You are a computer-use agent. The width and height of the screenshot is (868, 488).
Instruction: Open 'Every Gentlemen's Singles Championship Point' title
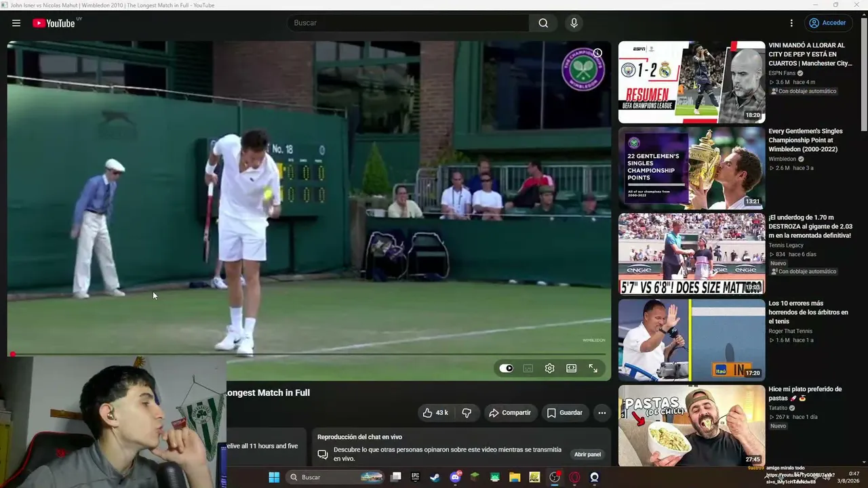pos(806,140)
